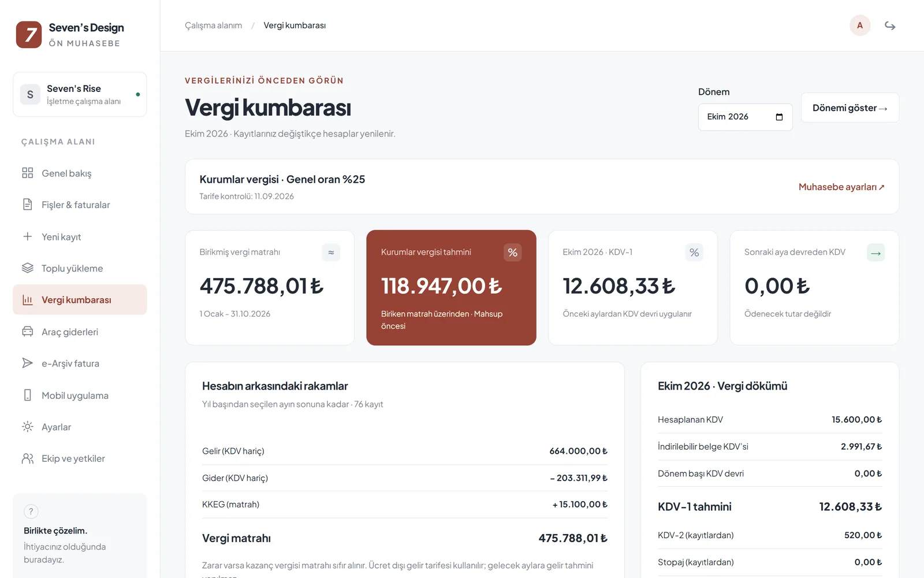
Task: Click the Dönemi göster button
Action: click(x=850, y=108)
